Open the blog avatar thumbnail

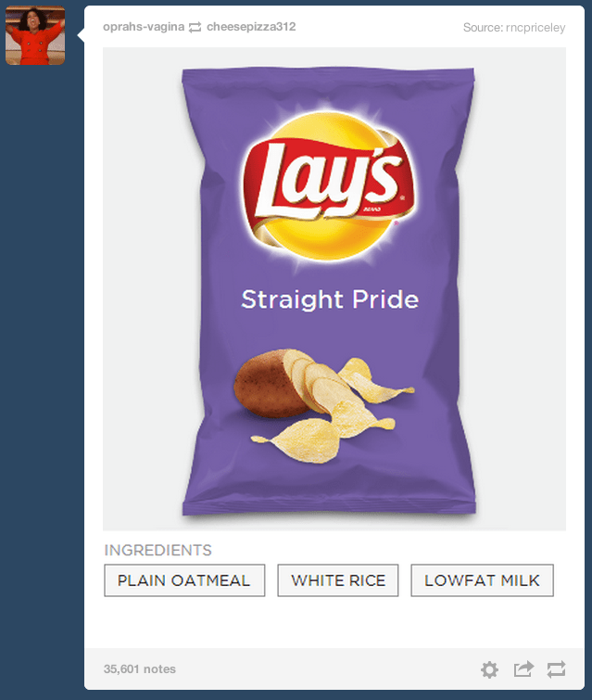click(35, 35)
